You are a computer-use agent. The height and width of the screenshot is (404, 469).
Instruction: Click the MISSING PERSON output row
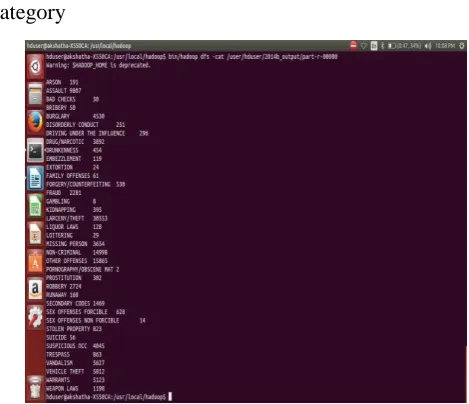(x=75, y=243)
